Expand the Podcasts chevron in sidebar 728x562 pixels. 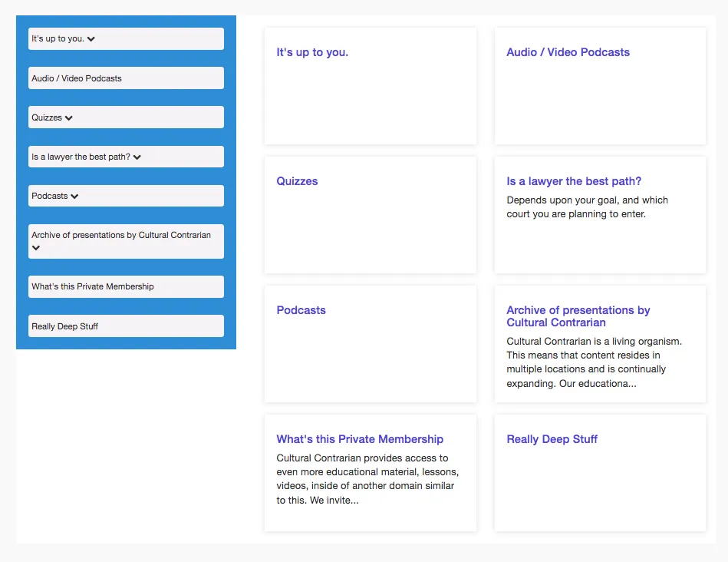(x=74, y=197)
